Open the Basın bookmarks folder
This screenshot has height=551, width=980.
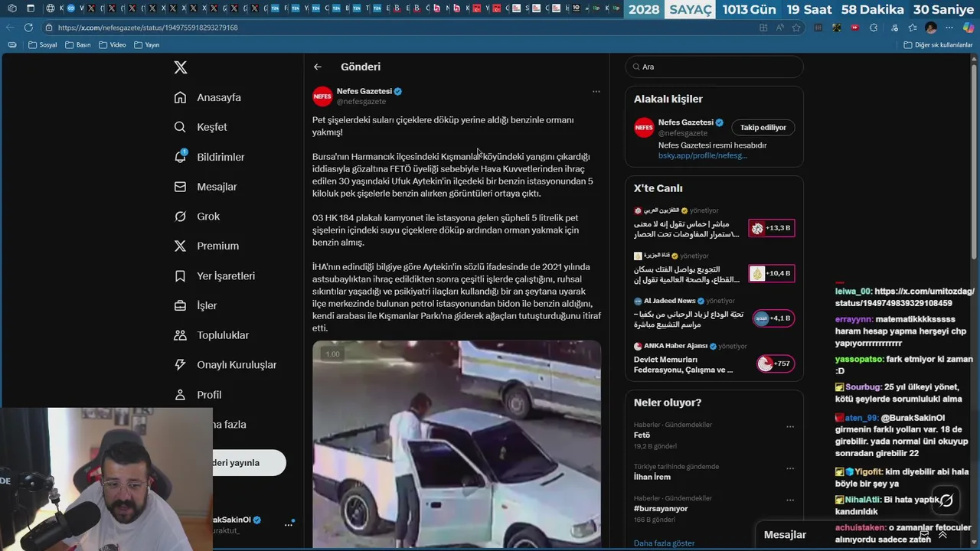(x=77, y=45)
